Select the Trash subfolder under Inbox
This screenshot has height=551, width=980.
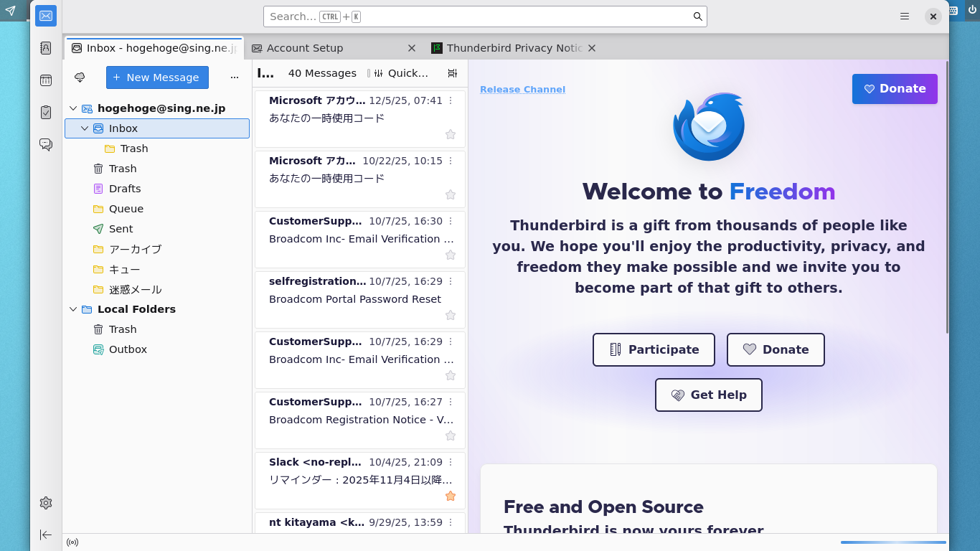pyautogui.click(x=157, y=149)
